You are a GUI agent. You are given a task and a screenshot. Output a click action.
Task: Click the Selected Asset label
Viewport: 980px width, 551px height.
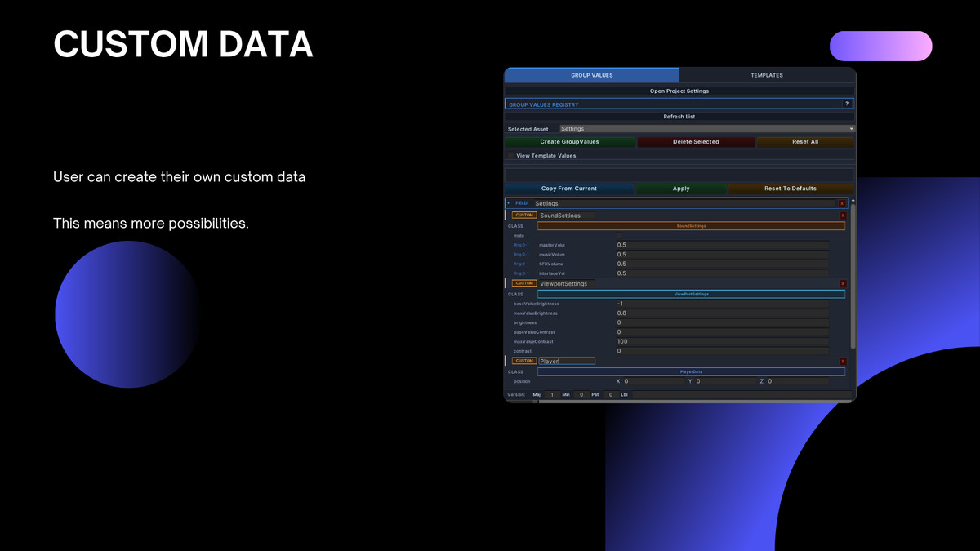[528, 129]
